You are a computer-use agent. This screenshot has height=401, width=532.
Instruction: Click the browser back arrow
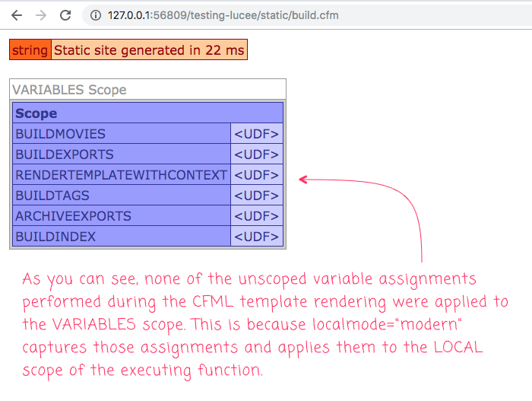[x=16, y=15]
